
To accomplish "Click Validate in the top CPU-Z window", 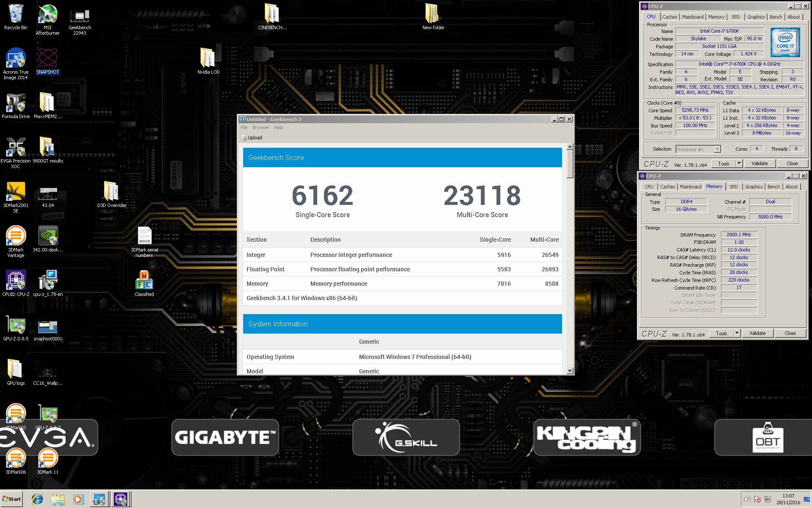I will click(x=760, y=163).
